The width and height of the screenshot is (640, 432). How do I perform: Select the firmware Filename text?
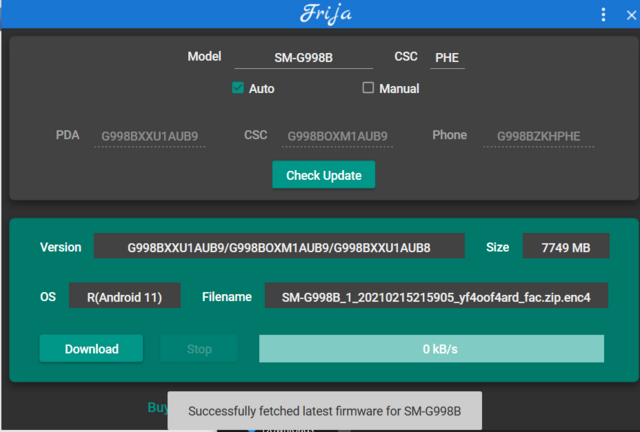click(x=436, y=295)
